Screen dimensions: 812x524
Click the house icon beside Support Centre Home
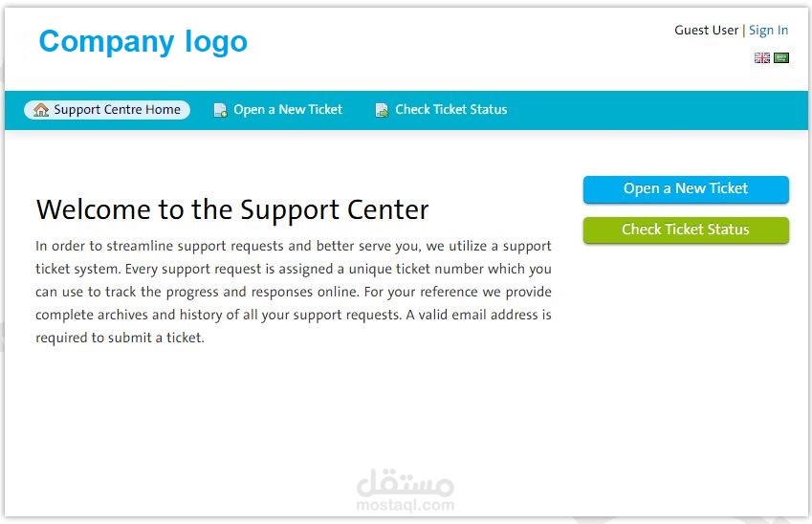click(x=41, y=110)
